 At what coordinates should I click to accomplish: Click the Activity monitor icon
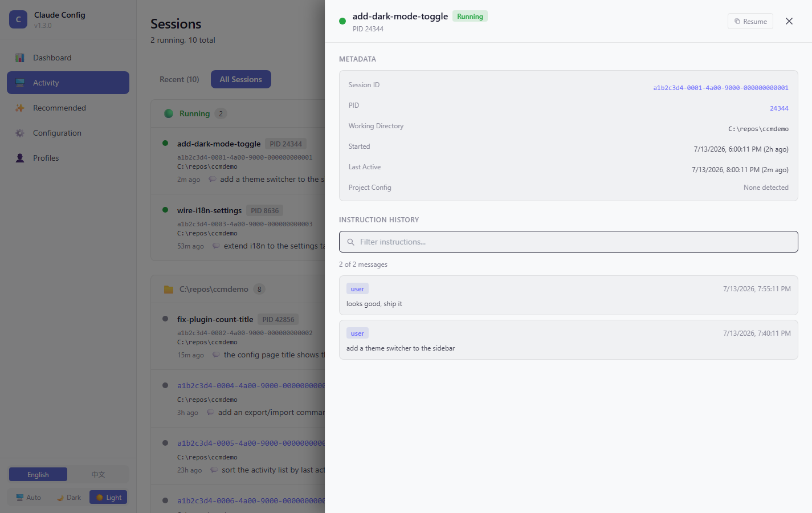coord(20,83)
